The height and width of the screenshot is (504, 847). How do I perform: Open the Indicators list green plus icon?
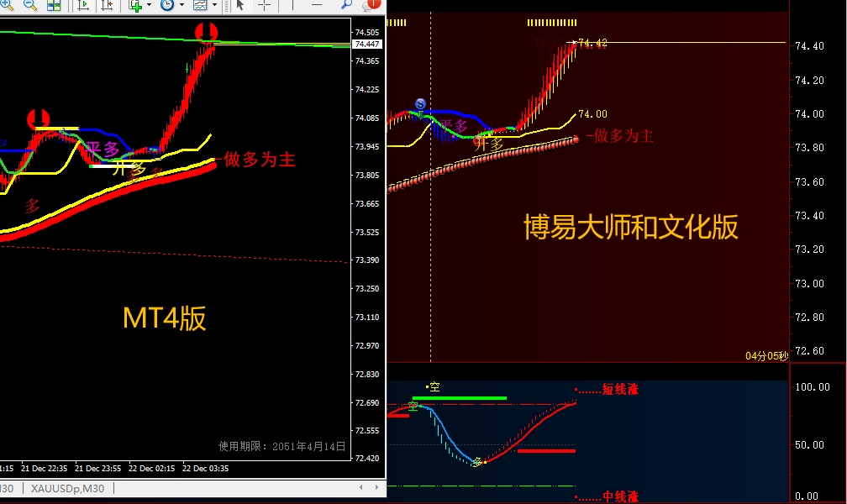pos(135,5)
